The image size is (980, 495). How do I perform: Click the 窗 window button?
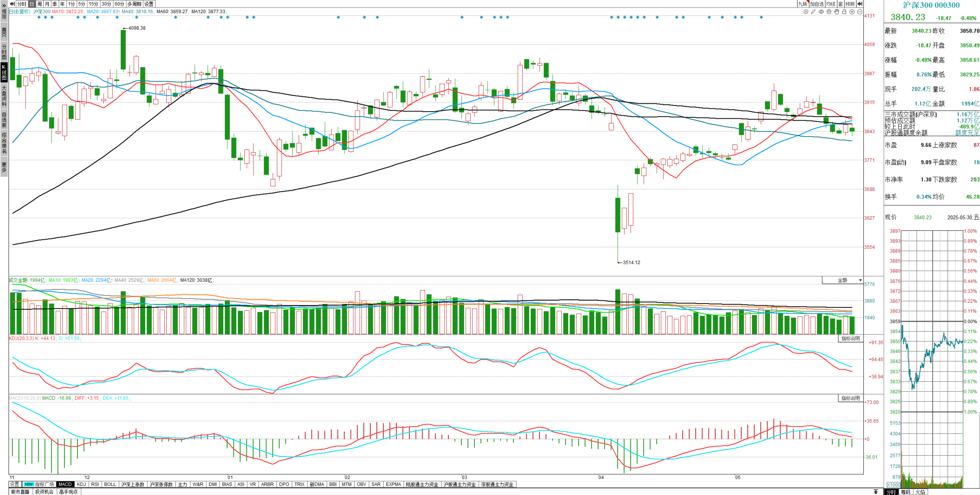coord(840,4)
